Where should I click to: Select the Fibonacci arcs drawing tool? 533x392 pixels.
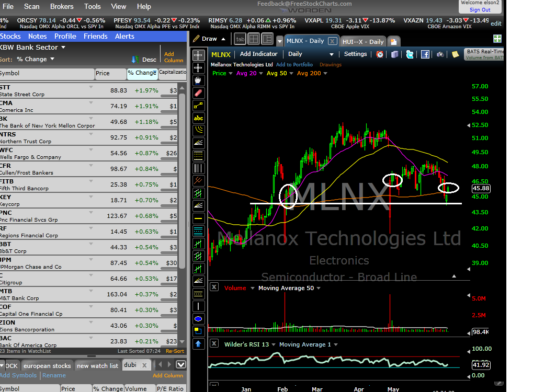pyautogui.click(x=198, y=131)
